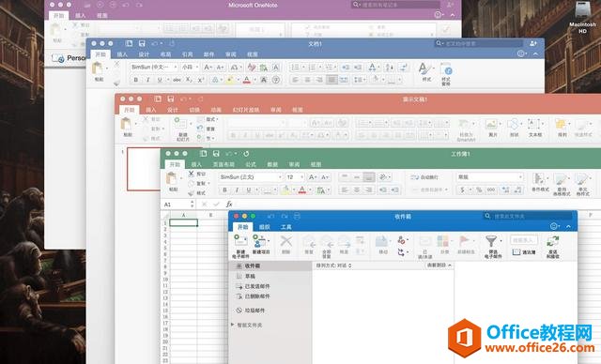Image resolution: width=601 pixels, height=364 pixels.
Task: Click the fx insert function icon in Excel
Action: 229,205
